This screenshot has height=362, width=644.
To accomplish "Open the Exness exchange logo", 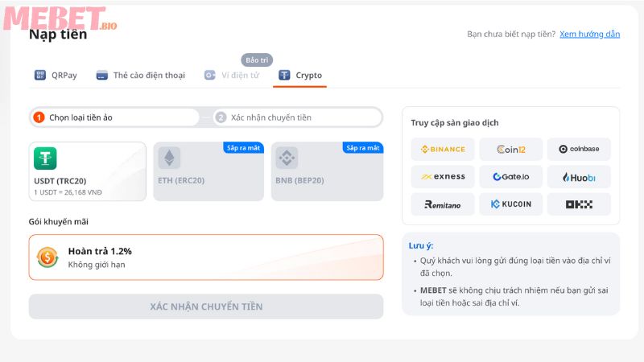I will click(443, 177).
